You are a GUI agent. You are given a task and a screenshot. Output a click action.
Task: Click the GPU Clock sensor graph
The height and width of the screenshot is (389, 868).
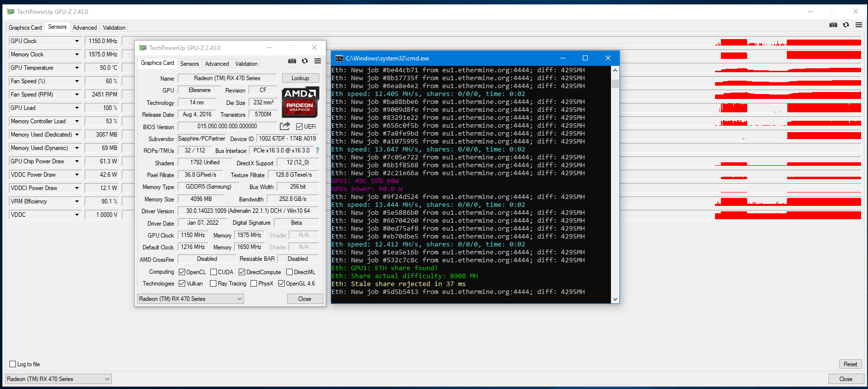tap(492, 41)
